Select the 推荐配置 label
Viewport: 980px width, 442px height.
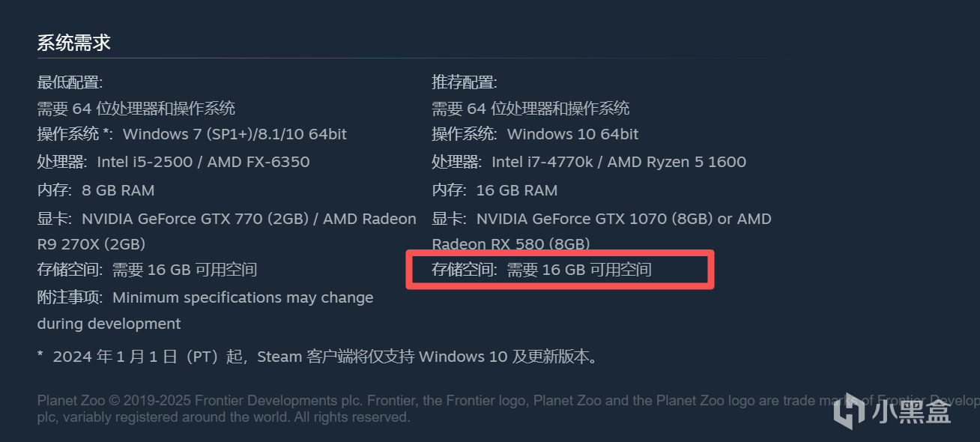465,82
